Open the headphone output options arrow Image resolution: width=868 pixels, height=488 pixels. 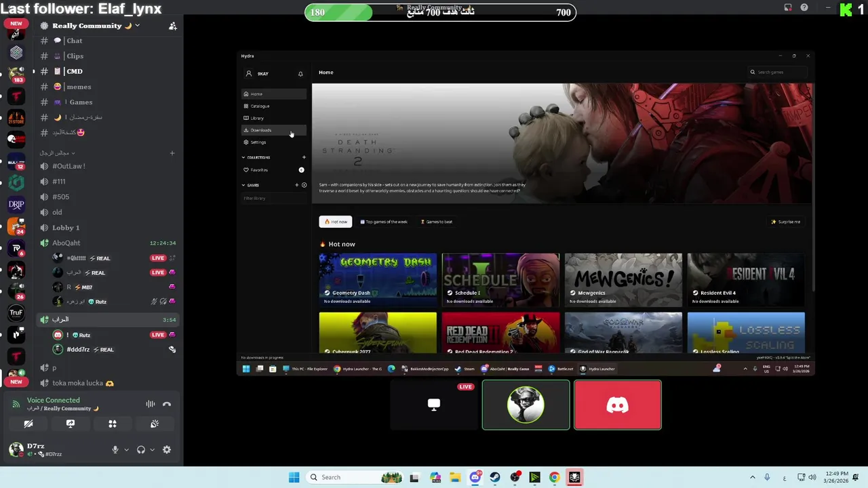(x=152, y=449)
